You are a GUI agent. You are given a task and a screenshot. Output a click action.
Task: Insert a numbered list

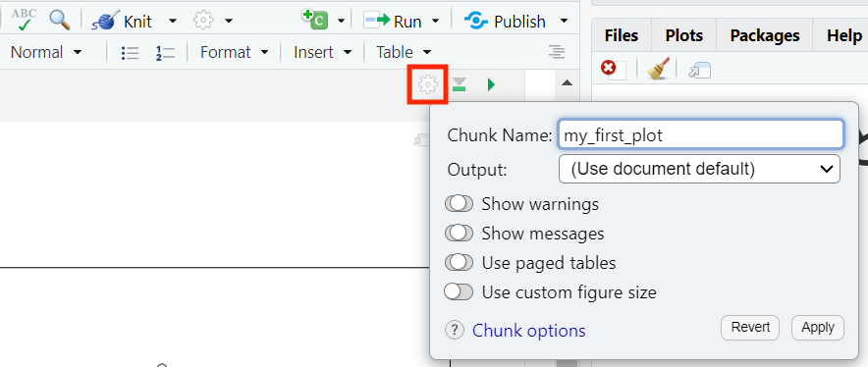coord(165,53)
